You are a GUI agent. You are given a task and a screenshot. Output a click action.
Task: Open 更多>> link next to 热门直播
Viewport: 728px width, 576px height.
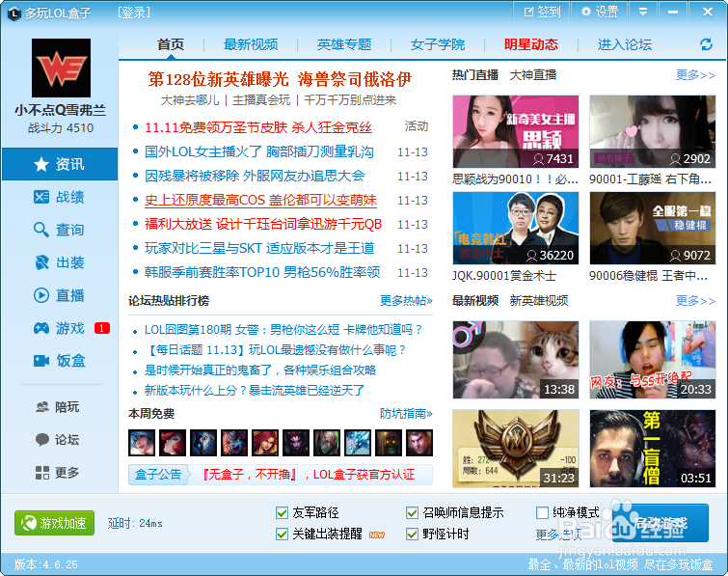pyautogui.click(x=695, y=75)
